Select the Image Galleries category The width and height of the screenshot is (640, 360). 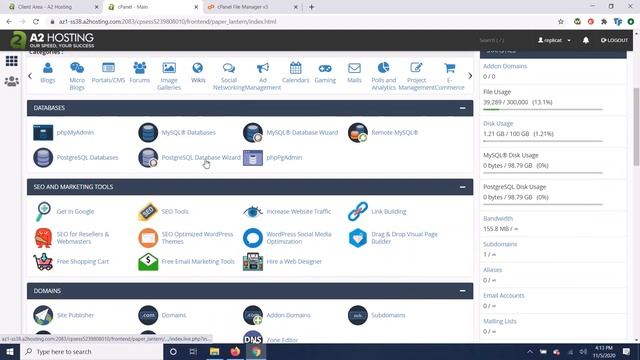click(169, 76)
